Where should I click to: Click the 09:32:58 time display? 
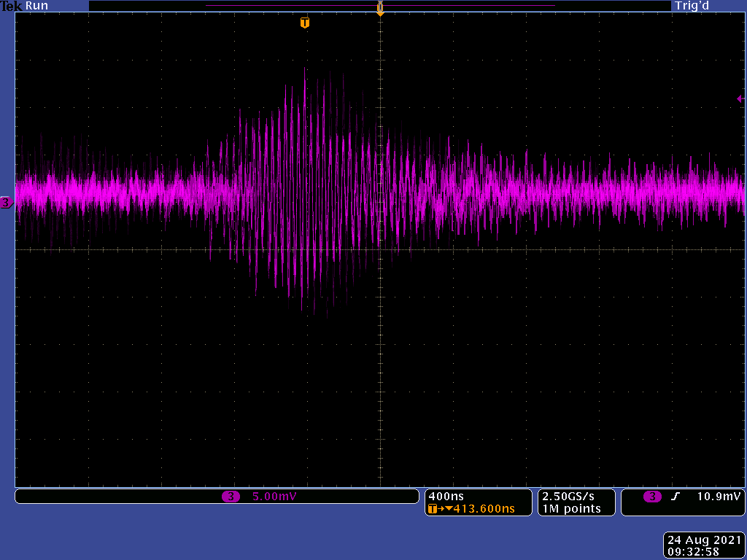click(x=703, y=552)
